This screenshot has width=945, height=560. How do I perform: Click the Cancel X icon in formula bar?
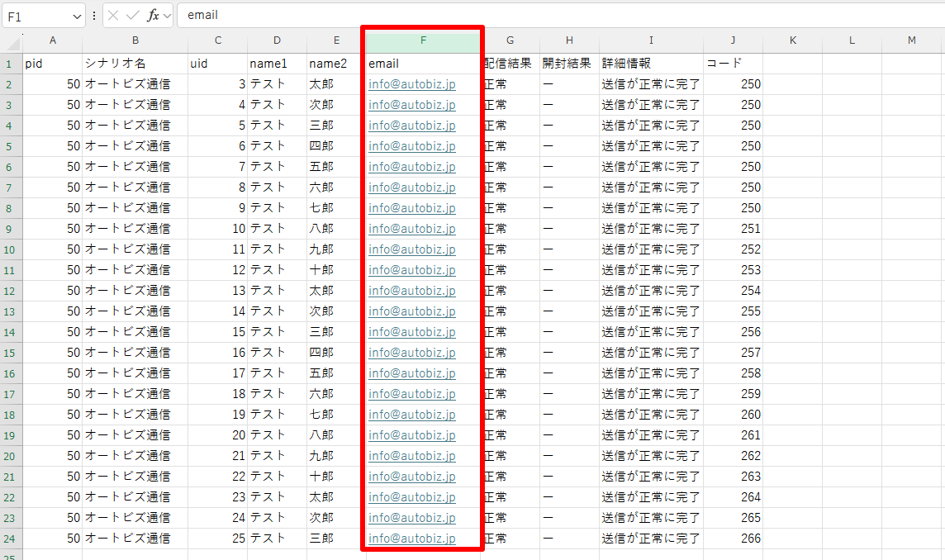114,16
